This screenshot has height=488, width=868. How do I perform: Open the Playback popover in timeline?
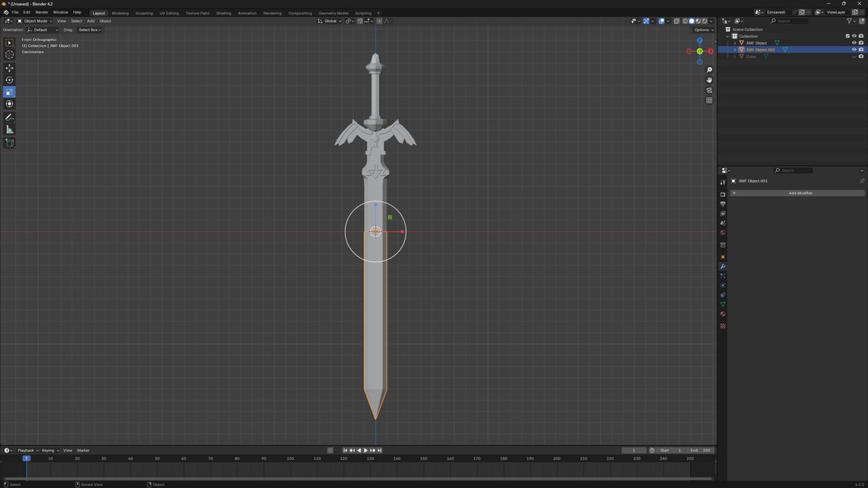click(27, 450)
